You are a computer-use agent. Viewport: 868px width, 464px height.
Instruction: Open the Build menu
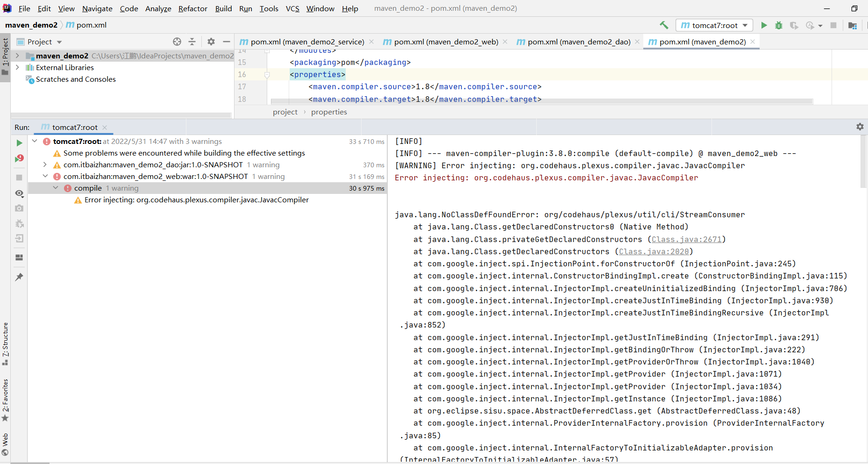tap(223, 8)
